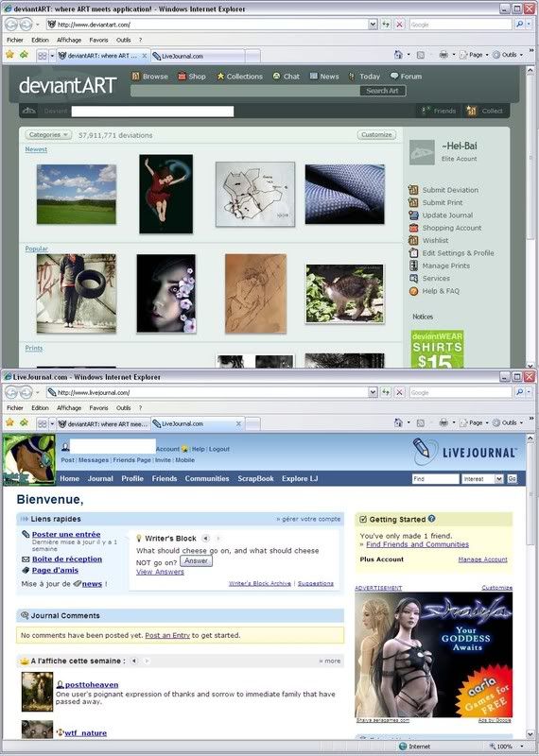
Task: Click the LiveJournal Find input box
Action: pyautogui.click(x=435, y=478)
